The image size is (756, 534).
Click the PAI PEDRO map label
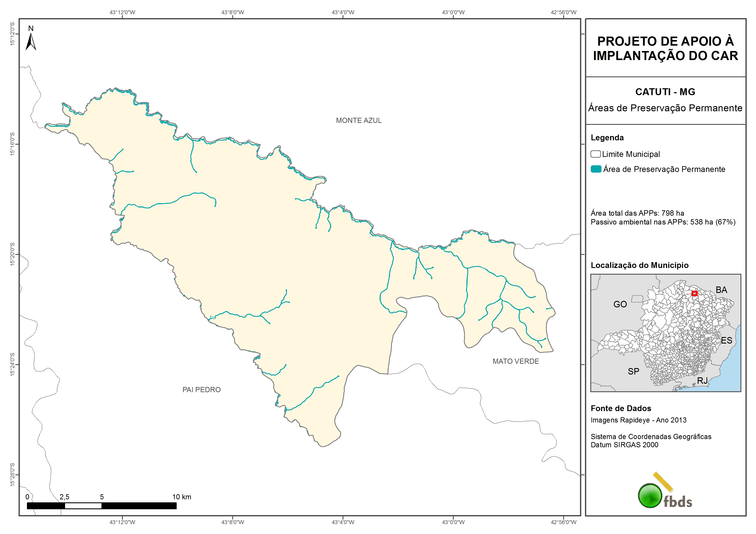pyautogui.click(x=201, y=390)
